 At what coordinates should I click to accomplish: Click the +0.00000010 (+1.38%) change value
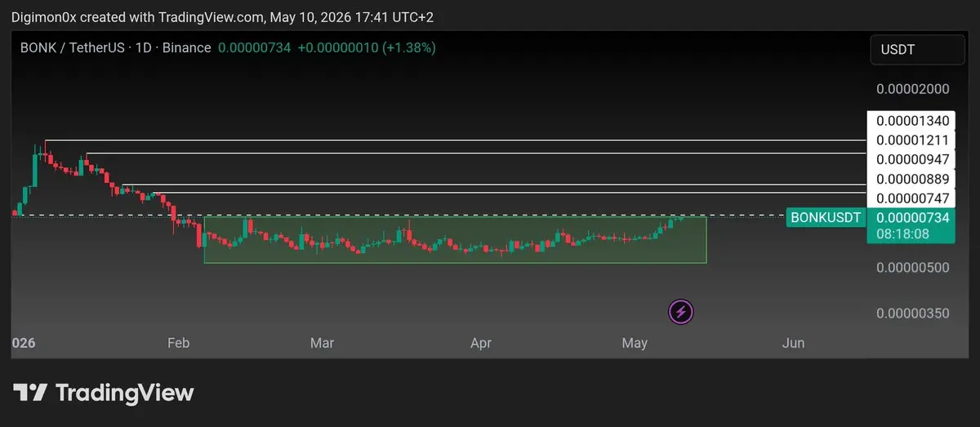tap(367, 48)
